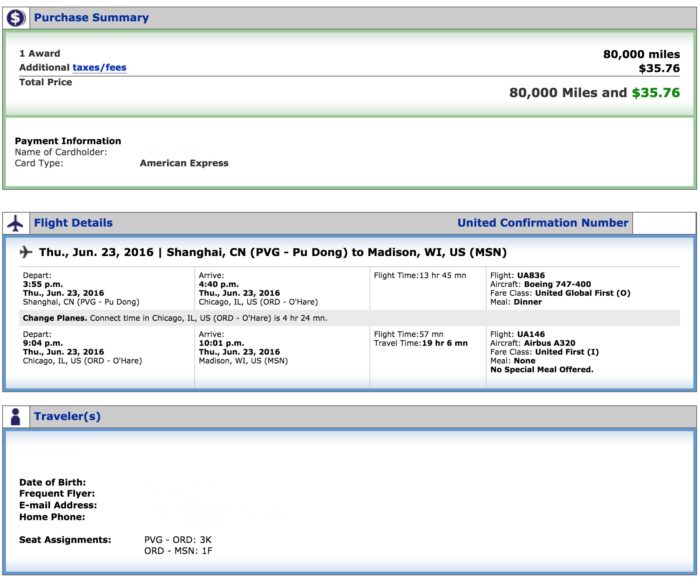This screenshot has width=700, height=579.
Task: Click flight number UA836
Action: (x=531, y=275)
